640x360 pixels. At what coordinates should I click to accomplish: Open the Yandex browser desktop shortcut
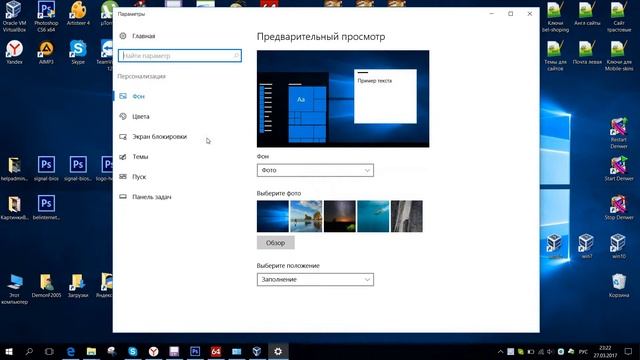point(14,52)
